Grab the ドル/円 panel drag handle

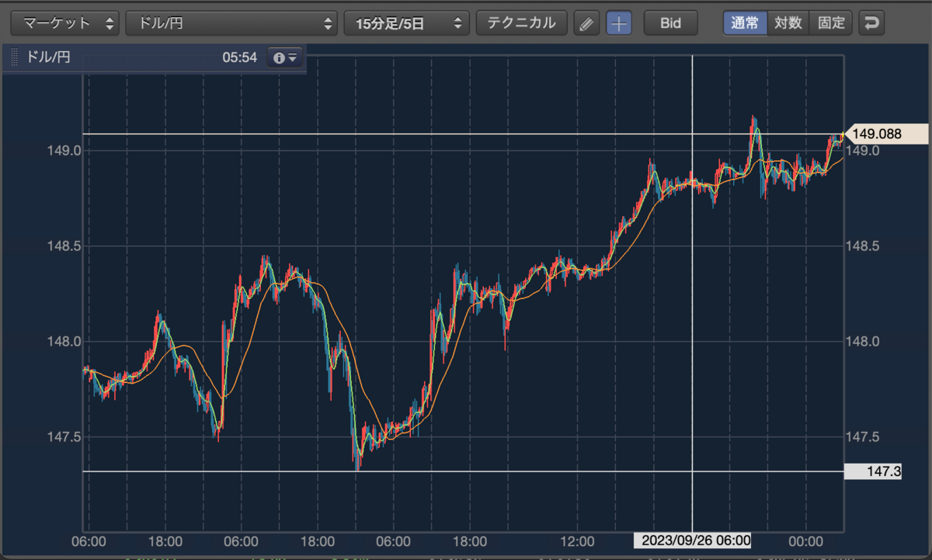click(x=13, y=57)
